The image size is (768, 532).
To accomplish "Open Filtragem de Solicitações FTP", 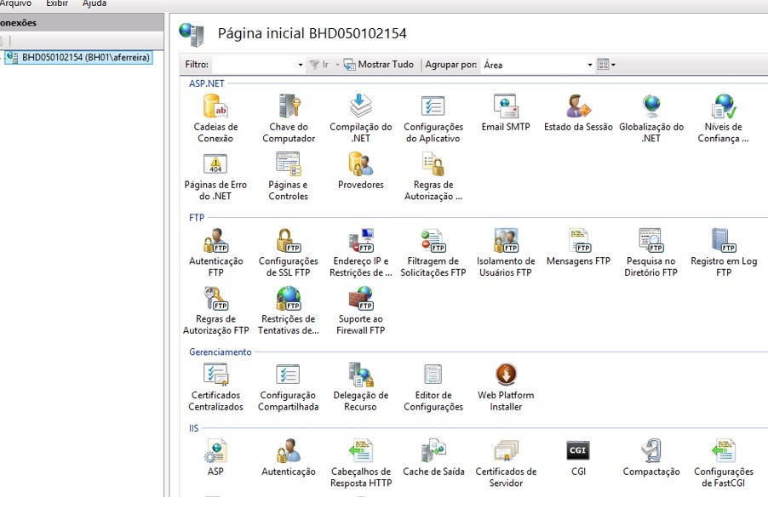I will click(433, 254).
